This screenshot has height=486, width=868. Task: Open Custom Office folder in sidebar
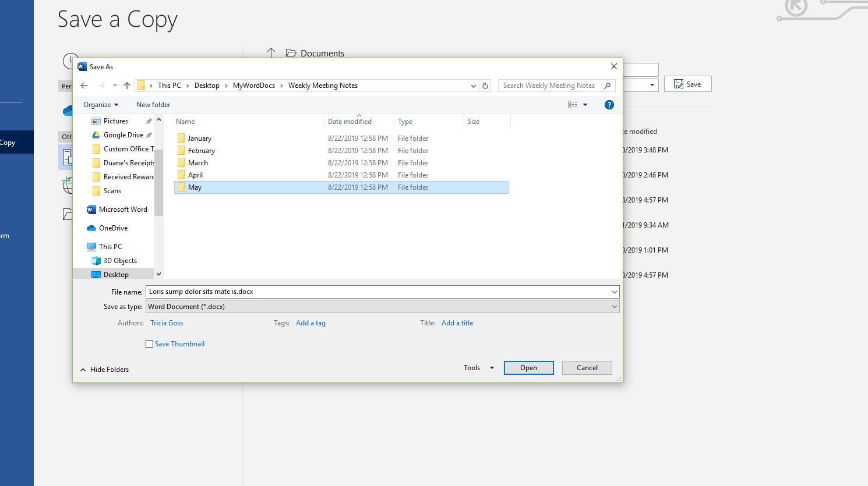tap(123, 149)
